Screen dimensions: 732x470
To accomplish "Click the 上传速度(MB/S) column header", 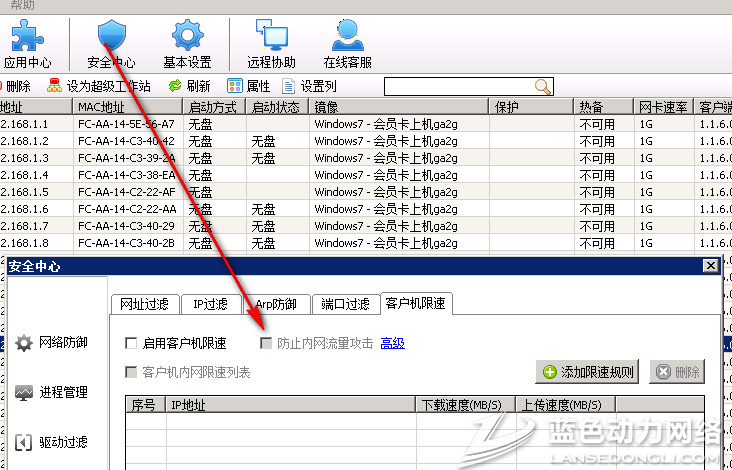I will click(x=565, y=405).
